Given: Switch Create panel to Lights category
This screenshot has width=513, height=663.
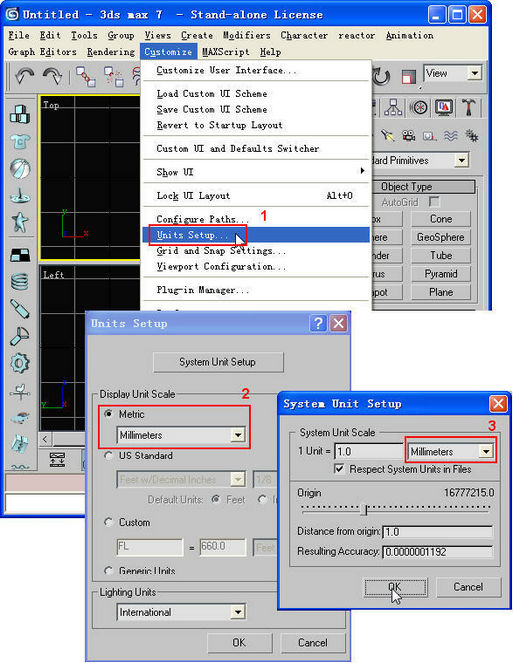Looking at the screenshot, I should tap(387, 136).
